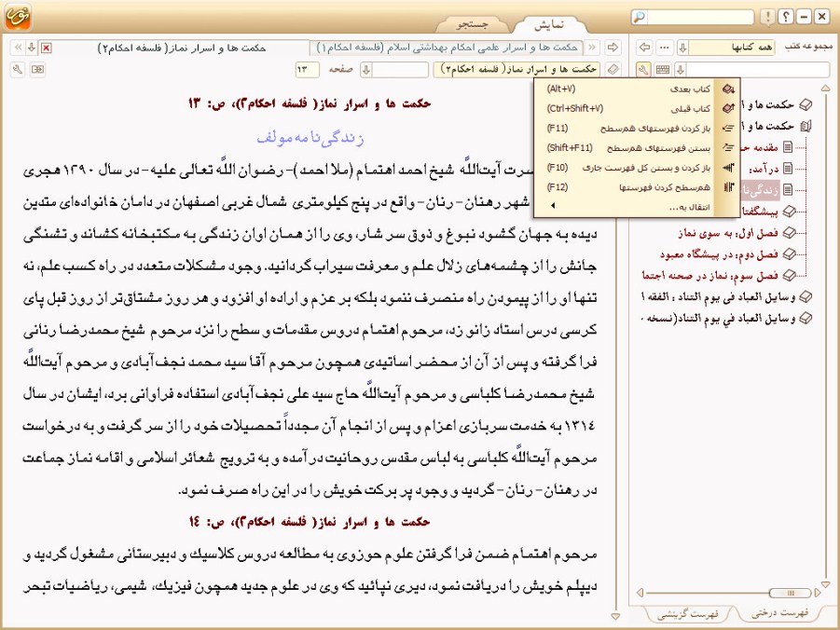This screenshot has width=840, height=630.
Task: Open the همه کتابها collection dropdown
Action: click(x=682, y=48)
